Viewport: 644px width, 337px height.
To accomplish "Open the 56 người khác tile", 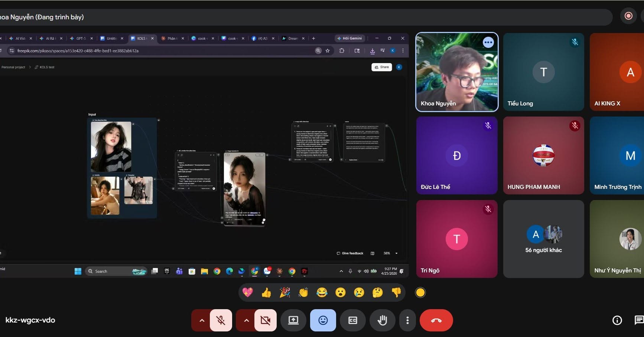I will pyautogui.click(x=544, y=239).
